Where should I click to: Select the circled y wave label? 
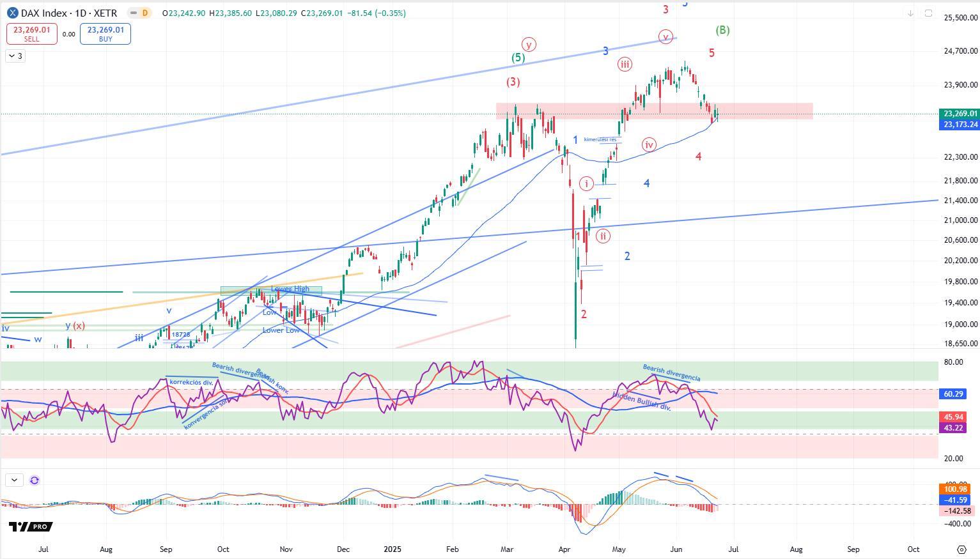pyautogui.click(x=529, y=44)
